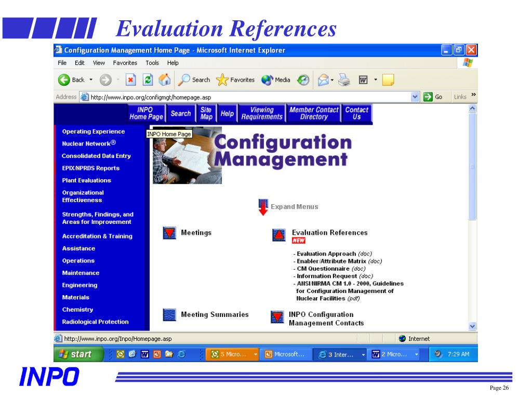Open the View menu
Screen dimensions: 532x399
coord(99,63)
